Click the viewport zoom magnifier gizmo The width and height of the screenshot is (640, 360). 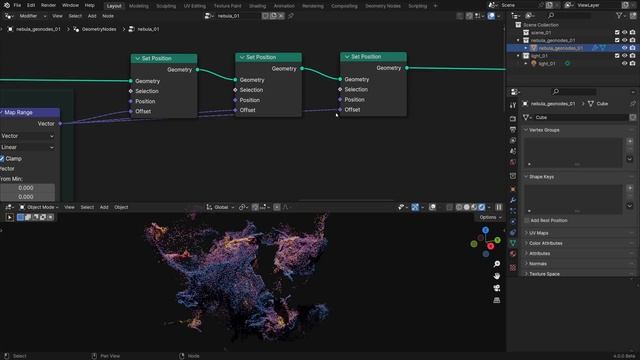point(496,264)
